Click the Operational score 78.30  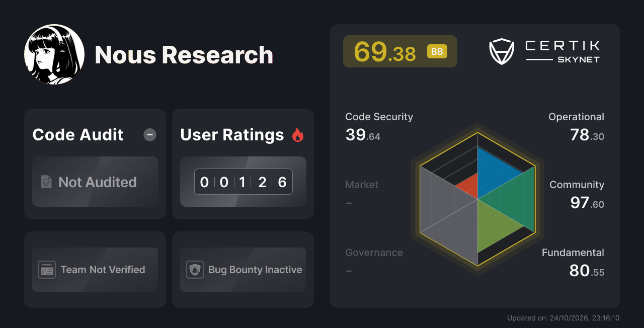[587, 135]
